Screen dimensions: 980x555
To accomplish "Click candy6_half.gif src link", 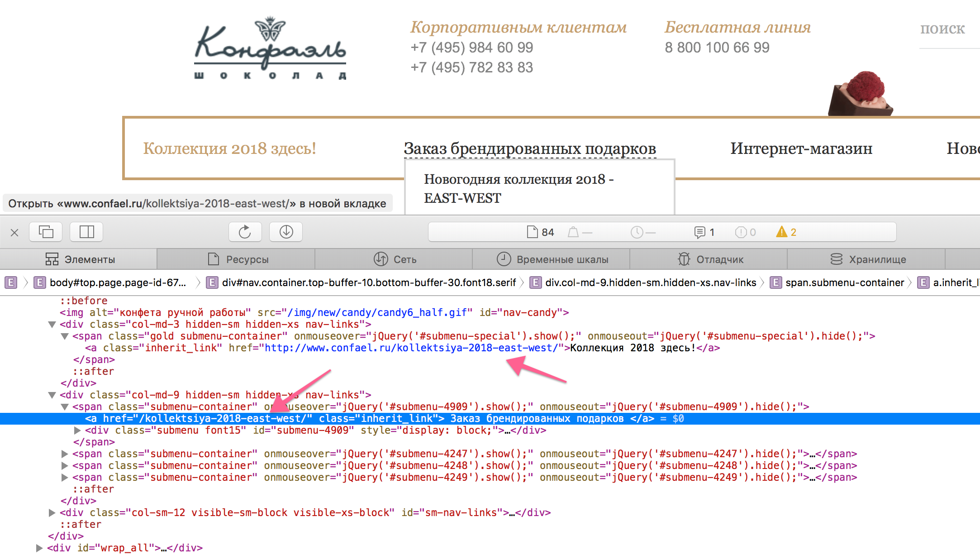I will [x=377, y=313].
